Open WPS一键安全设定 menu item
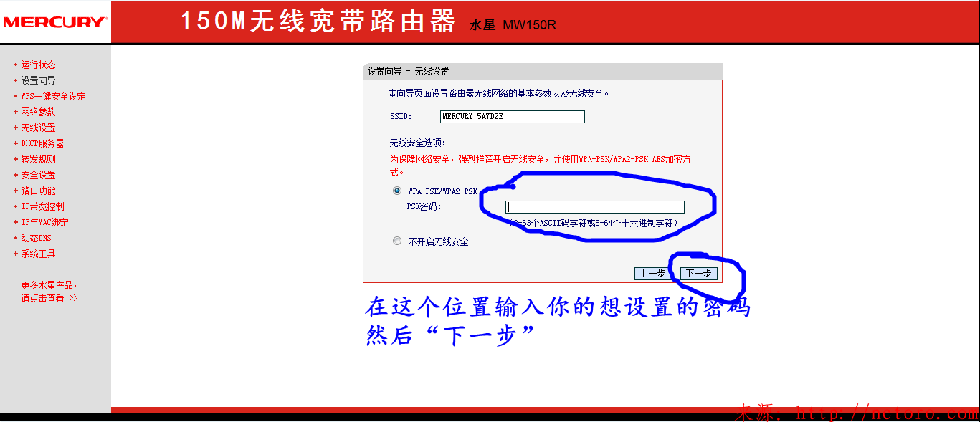 point(53,96)
